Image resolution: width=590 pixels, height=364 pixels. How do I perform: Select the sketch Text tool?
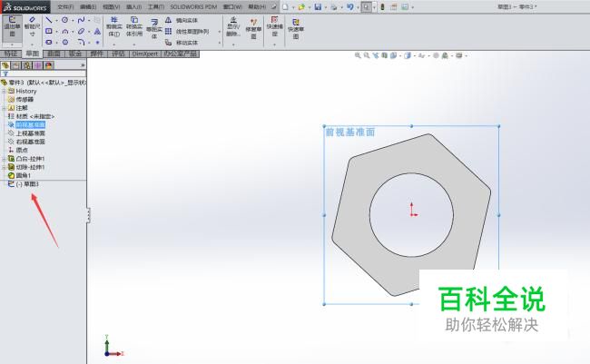click(97, 31)
